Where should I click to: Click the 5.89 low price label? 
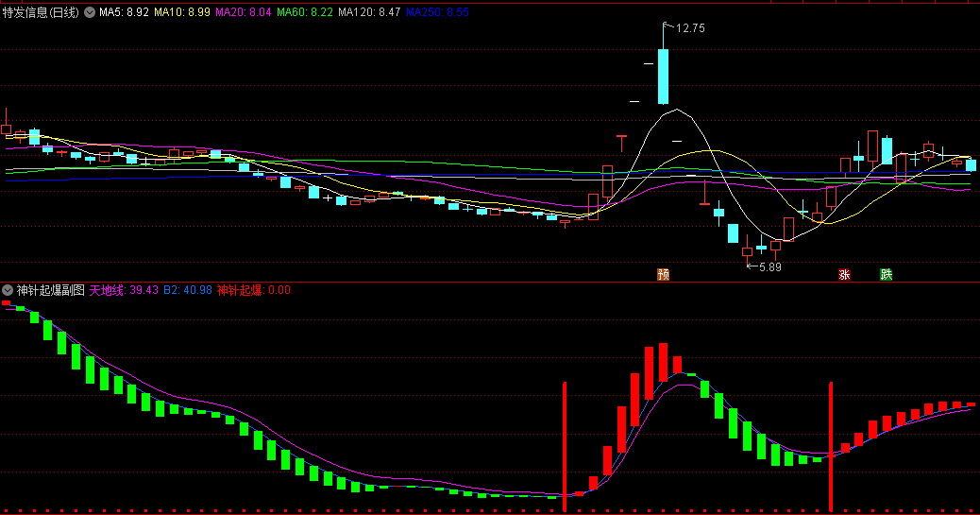click(770, 267)
